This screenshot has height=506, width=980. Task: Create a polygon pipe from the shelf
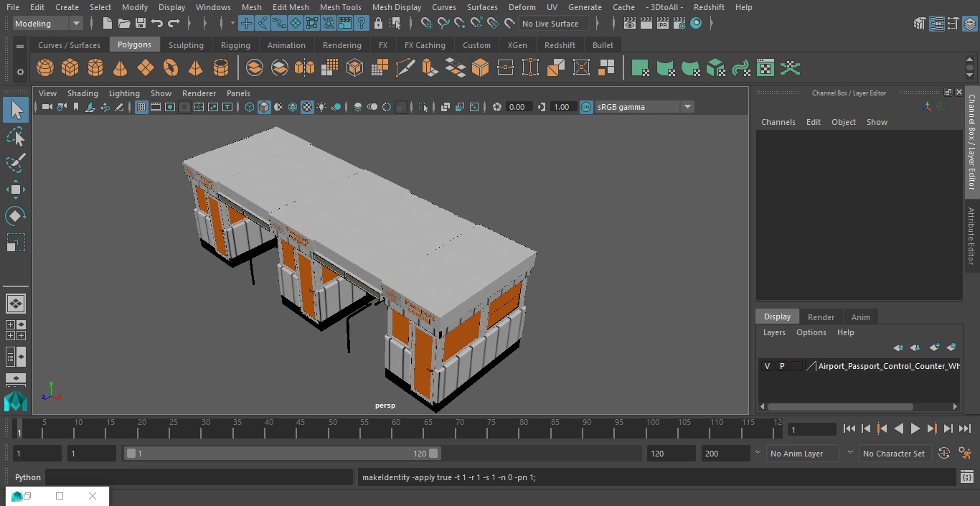221,68
